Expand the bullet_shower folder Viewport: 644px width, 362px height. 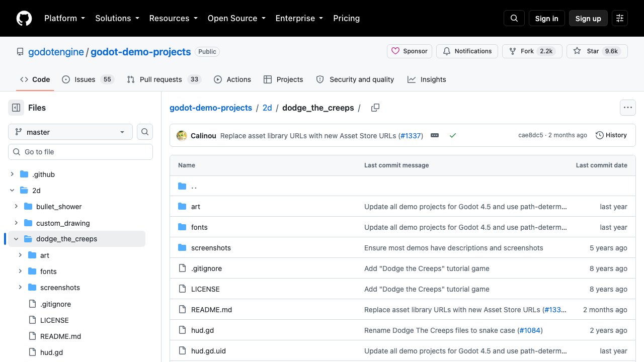(16, 207)
